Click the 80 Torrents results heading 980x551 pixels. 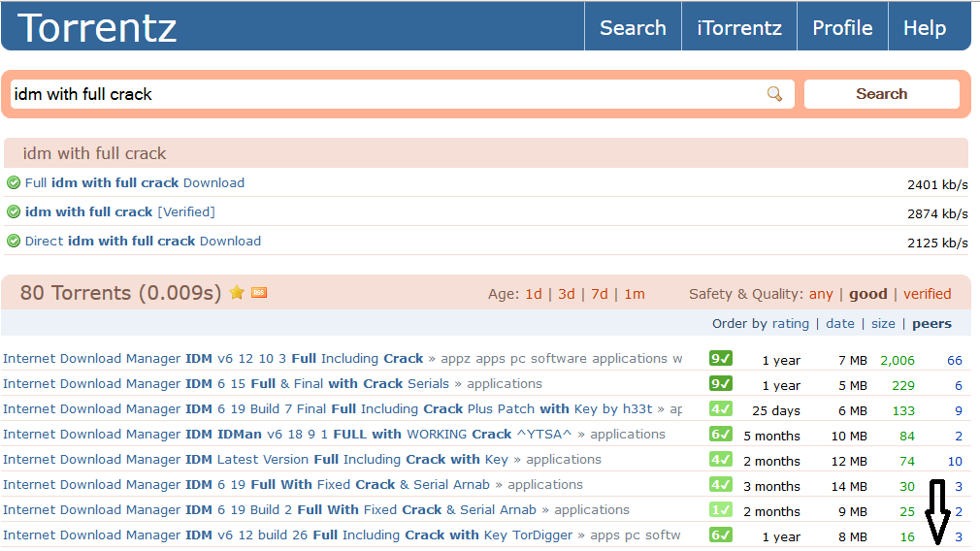tap(120, 292)
